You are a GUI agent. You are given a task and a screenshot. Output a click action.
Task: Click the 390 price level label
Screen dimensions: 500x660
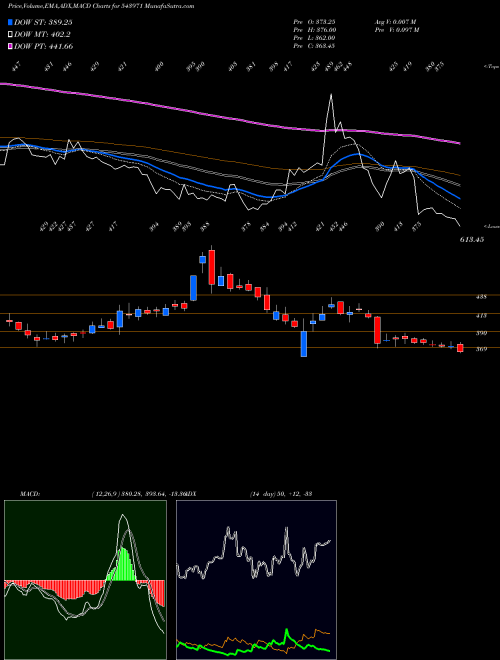point(481,333)
